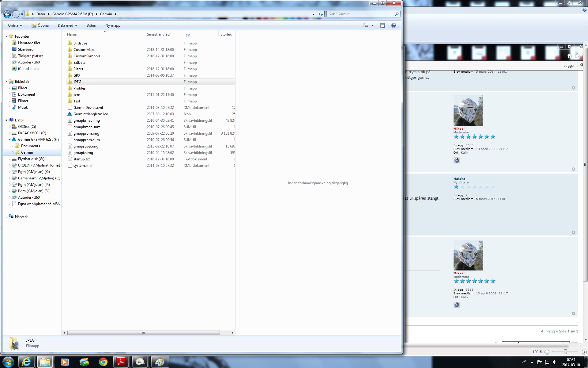Click the Ny mapp button
This screenshot has height=368, width=588.
point(113,25)
